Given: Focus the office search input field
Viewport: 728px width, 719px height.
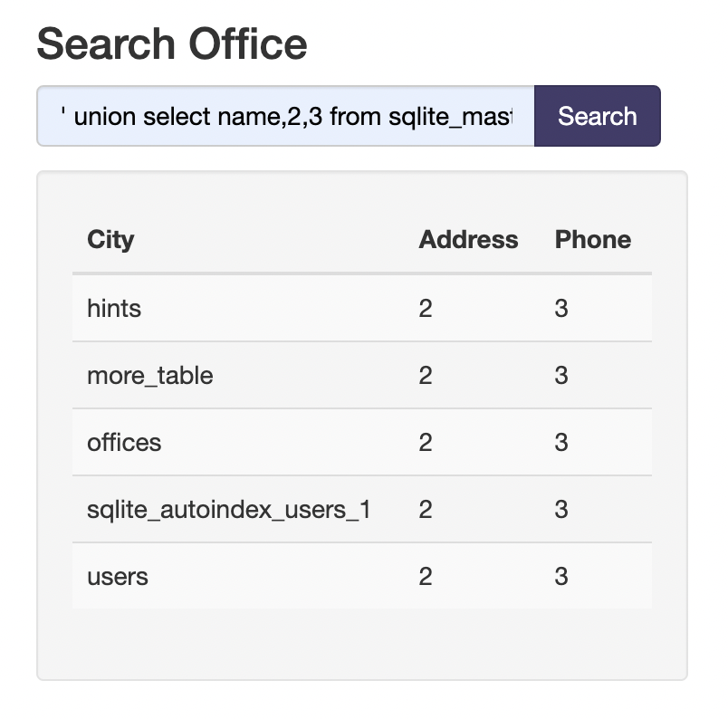Looking at the screenshot, I should (x=285, y=116).
